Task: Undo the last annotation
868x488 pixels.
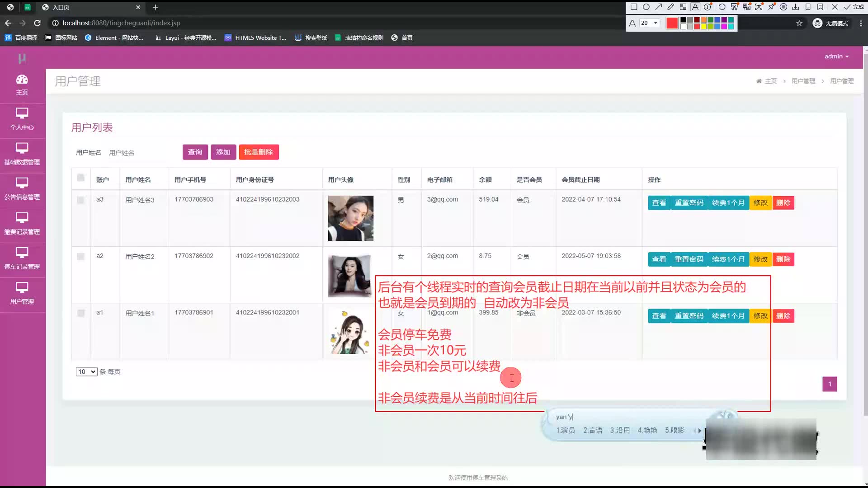Action: [722, 7]
